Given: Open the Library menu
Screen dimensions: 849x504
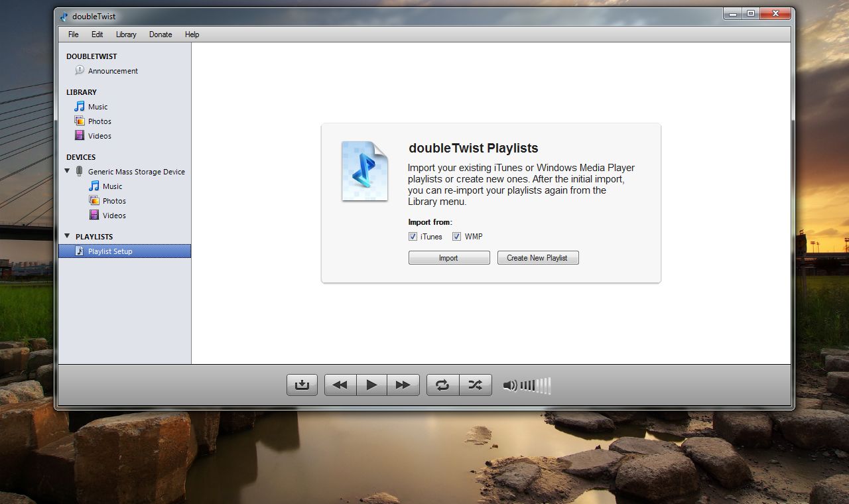Looking at the screenshot, I should (x=126, y=34).
